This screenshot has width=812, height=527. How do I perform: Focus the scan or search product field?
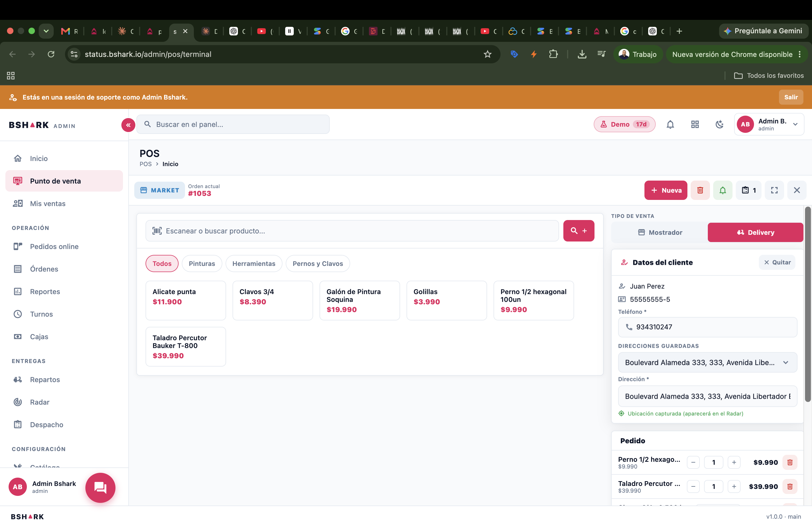352,231
